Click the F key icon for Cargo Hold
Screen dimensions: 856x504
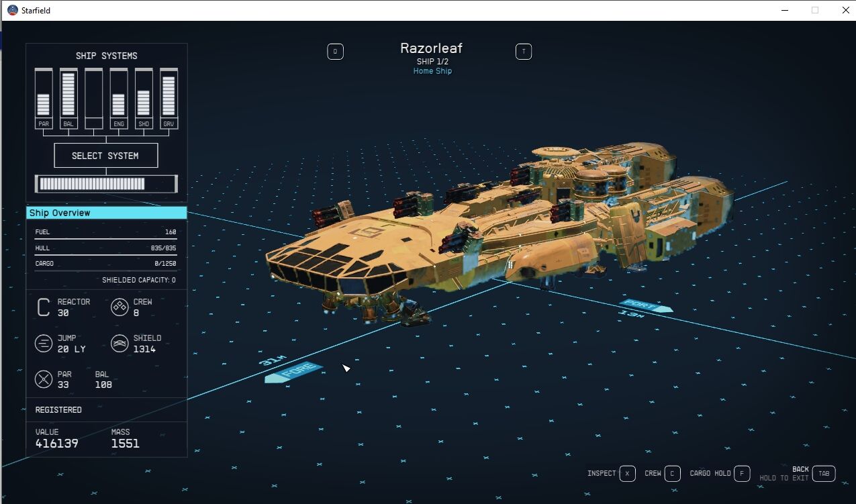coord(741,473)
